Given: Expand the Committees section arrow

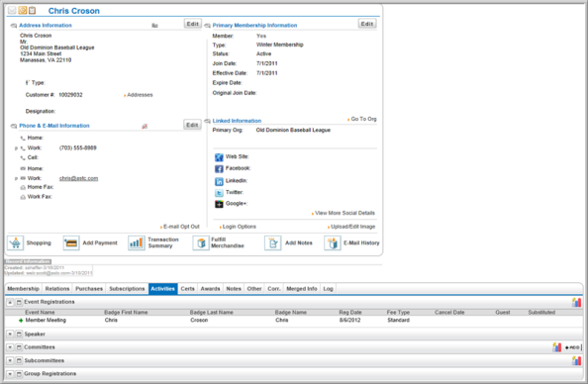Looking at the screenshot, I should [10, 347].
